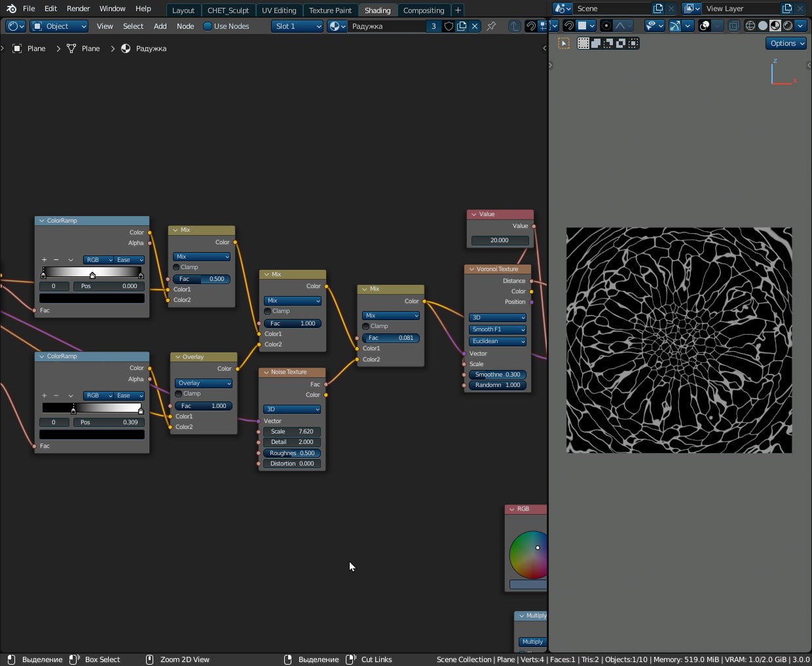Select solid viewport shading icon
The width and height of the screenshot is (812, 666).
pos(763,26)
